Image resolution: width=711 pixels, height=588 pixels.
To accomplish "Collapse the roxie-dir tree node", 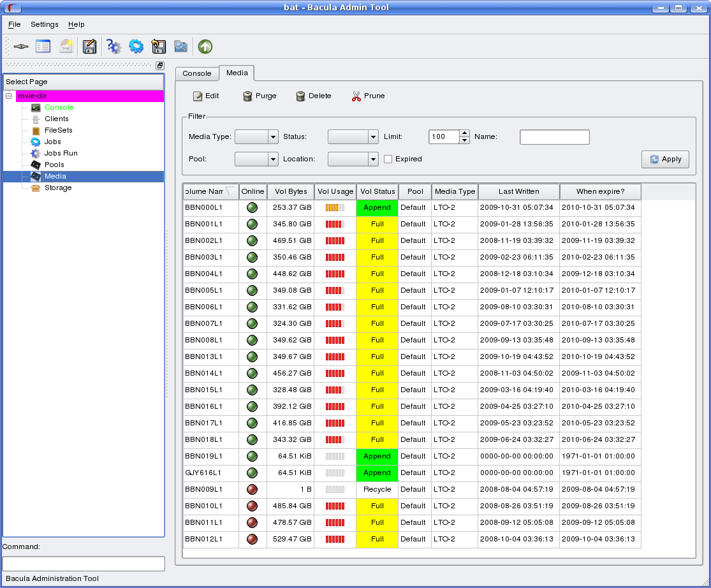I will tap(8, 96).
